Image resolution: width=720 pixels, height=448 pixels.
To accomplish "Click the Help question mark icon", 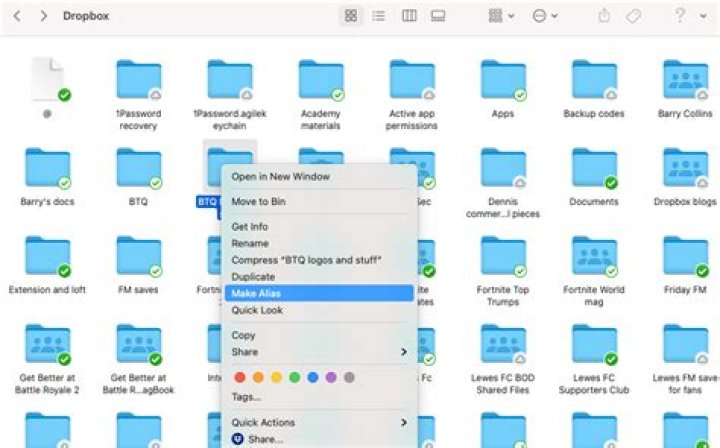I will tap(679, 16).
